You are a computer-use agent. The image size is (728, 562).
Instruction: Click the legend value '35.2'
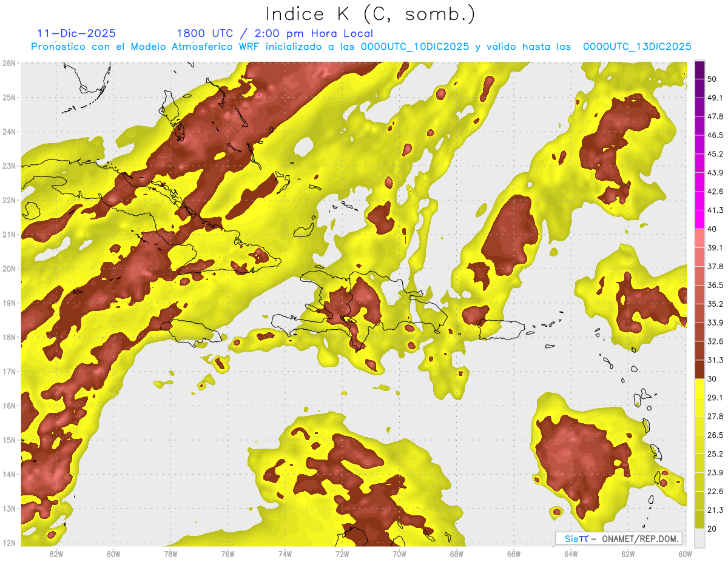point(715,304)
